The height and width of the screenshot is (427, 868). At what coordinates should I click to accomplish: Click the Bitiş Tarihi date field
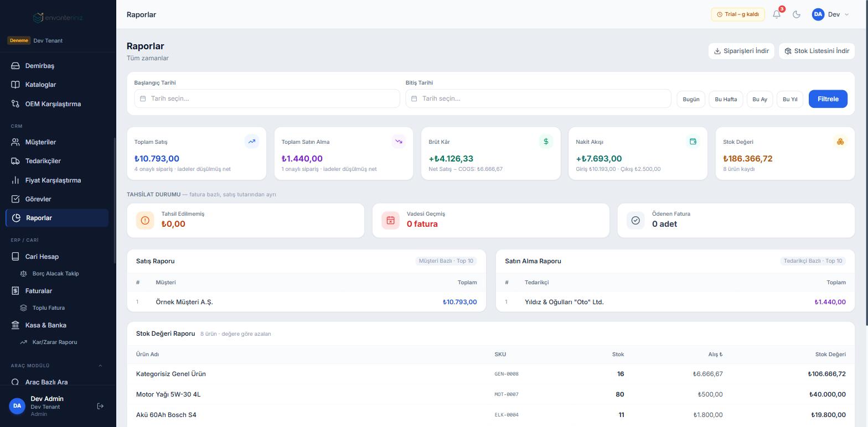[x=538, y=98]
